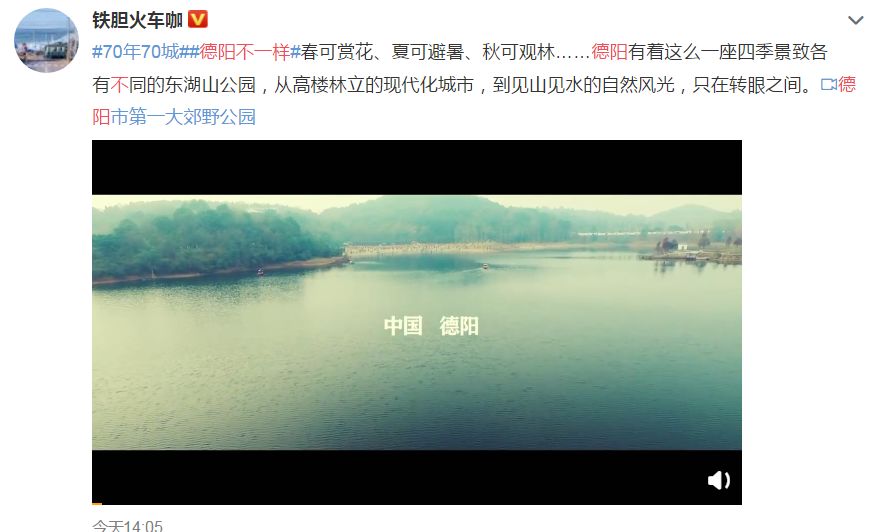The image size is (870, 532).
Task: Open the 铁胆火车咖 profile avatar
Action: pos(46,40)
